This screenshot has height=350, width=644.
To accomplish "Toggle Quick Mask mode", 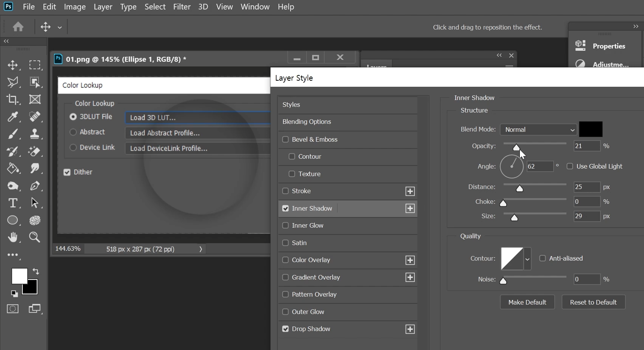I will click(x=13, y=309).
